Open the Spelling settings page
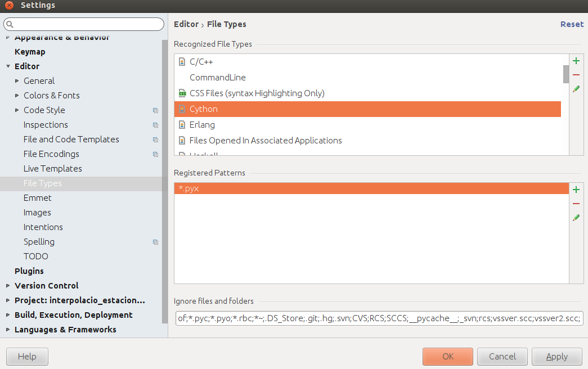Viewport: 588px width, 369px height. click(39, 241)
